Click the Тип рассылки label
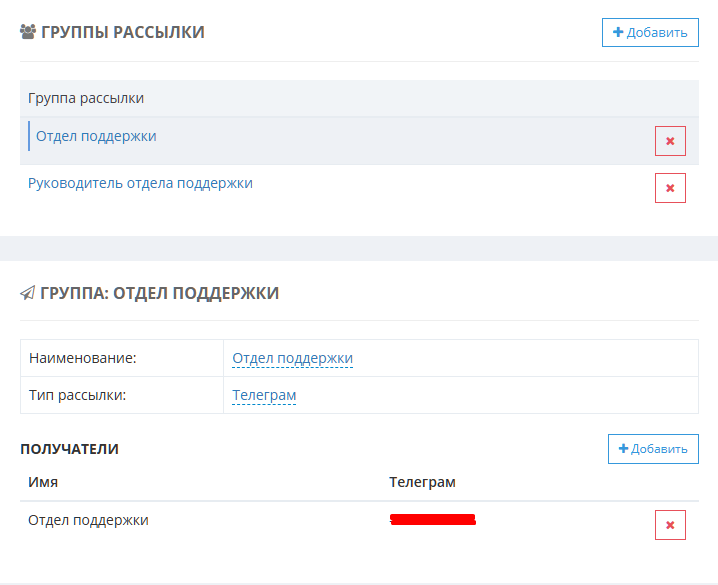This screenshot has height=585, width=718. click(77, 395)
